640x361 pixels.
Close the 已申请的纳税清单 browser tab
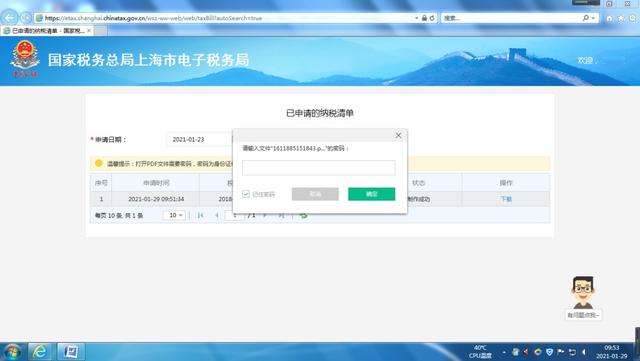89,31
